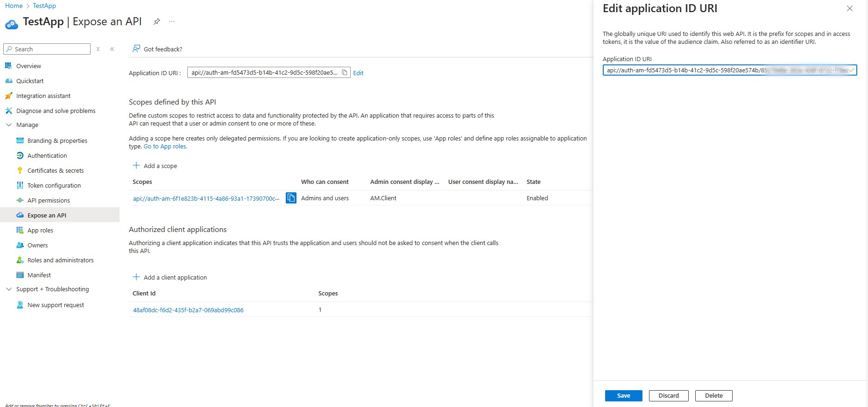This screenshot has width=868, height=407.
Task: Click the Who can consent column header
Action: tap(325, 182)
